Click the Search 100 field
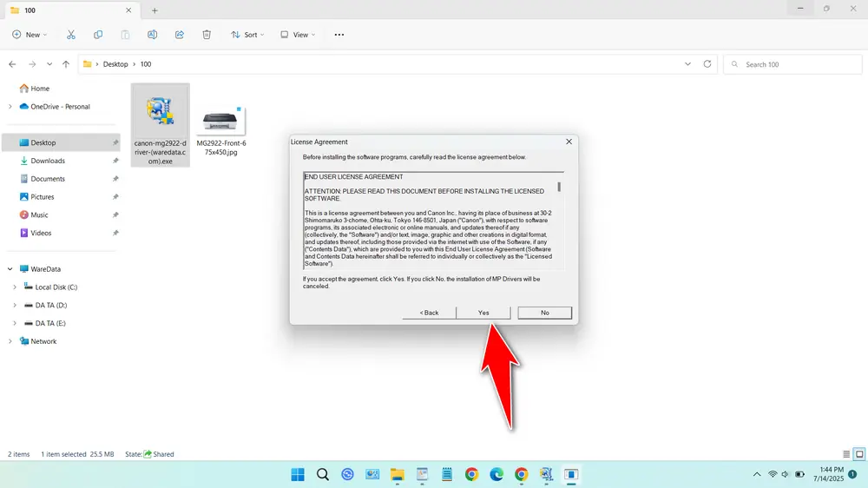This screenshot has width=868, height=488. pyautogui.click(x=792, y=64)
